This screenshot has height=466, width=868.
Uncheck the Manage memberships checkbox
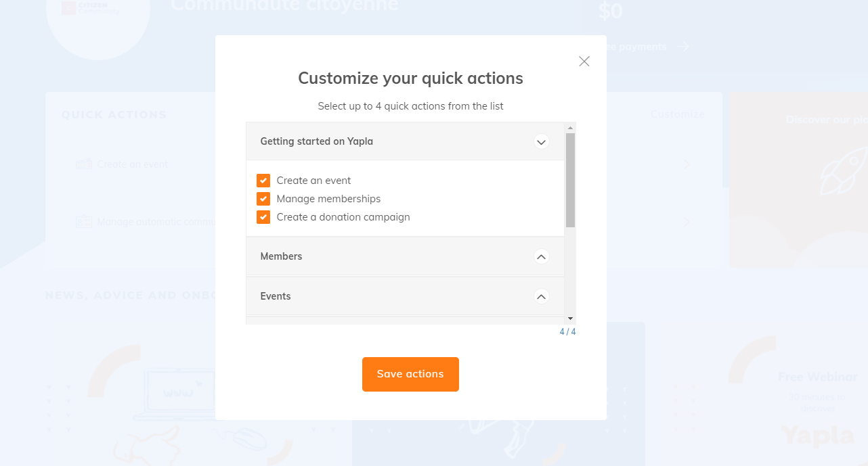point(263,199)
